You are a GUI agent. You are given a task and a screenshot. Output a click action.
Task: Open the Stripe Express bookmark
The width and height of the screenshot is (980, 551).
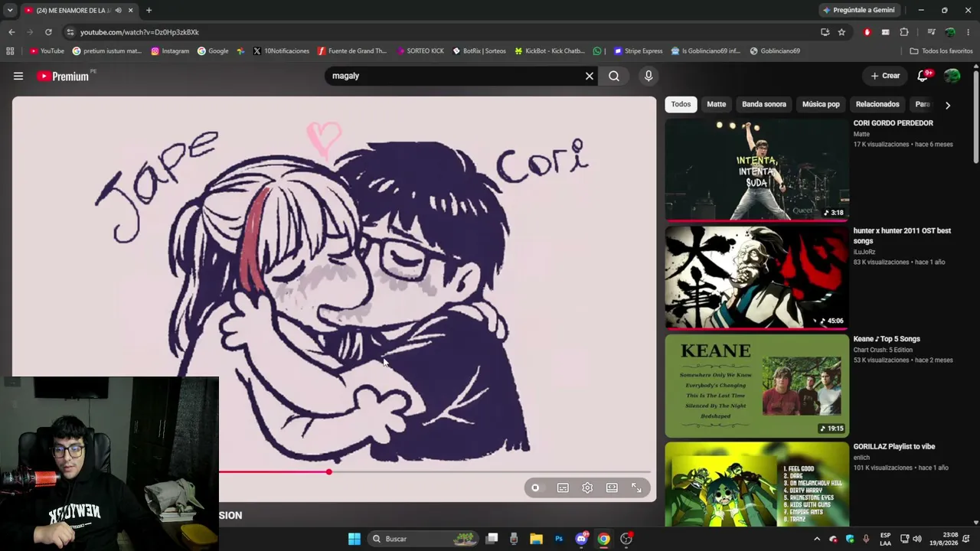(638, 51)
